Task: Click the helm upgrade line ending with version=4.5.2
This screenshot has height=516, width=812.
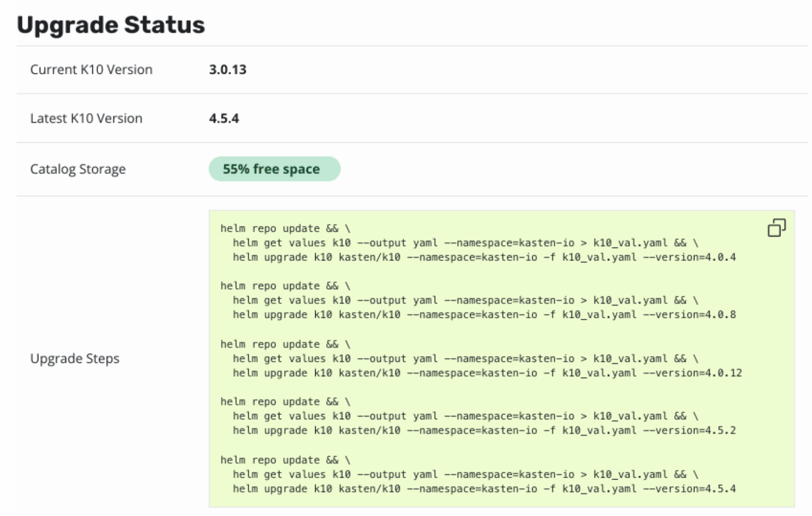Action: click(x=484, y=430)
